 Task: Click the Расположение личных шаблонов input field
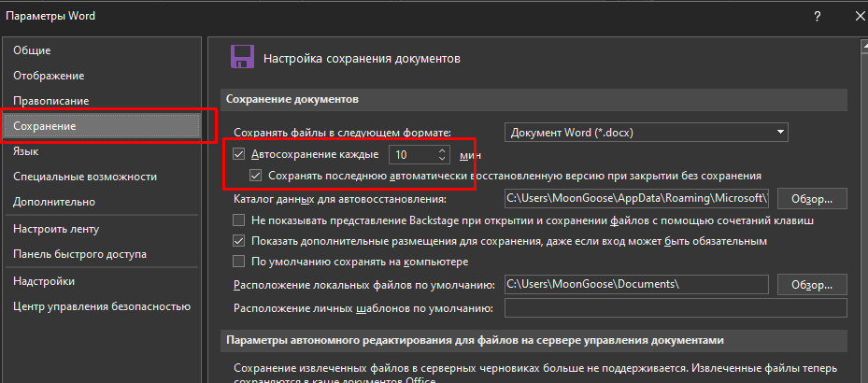tap(676, 307)
